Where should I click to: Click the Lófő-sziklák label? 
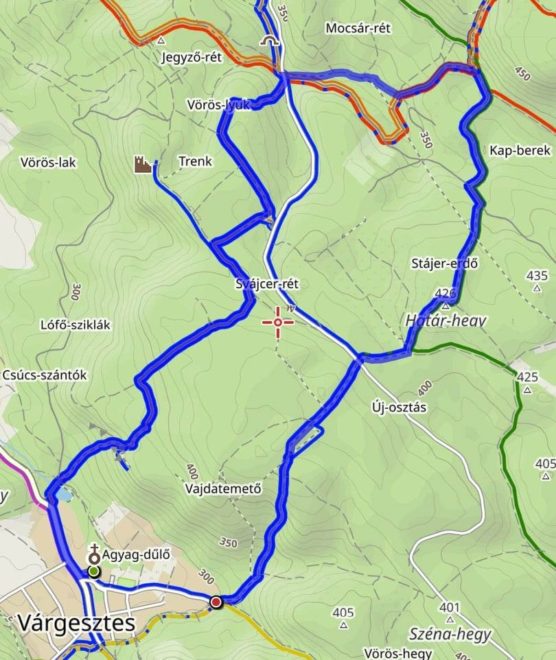[75, 325]
